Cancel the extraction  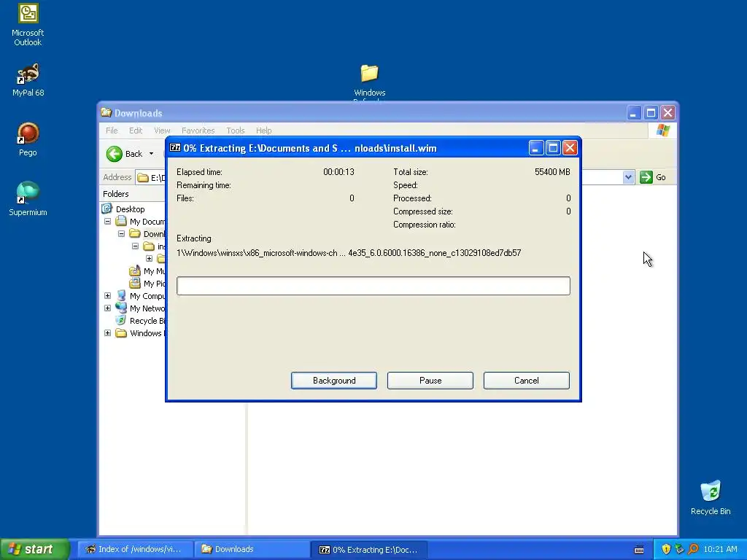click(x=527, y=381)
